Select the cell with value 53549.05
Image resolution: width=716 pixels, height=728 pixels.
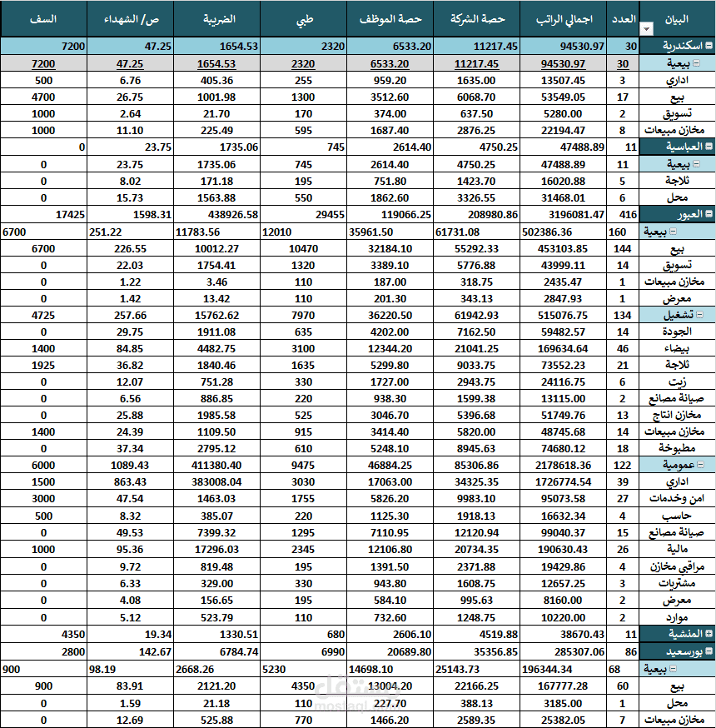pyautogui.click(x=564, y=97)
